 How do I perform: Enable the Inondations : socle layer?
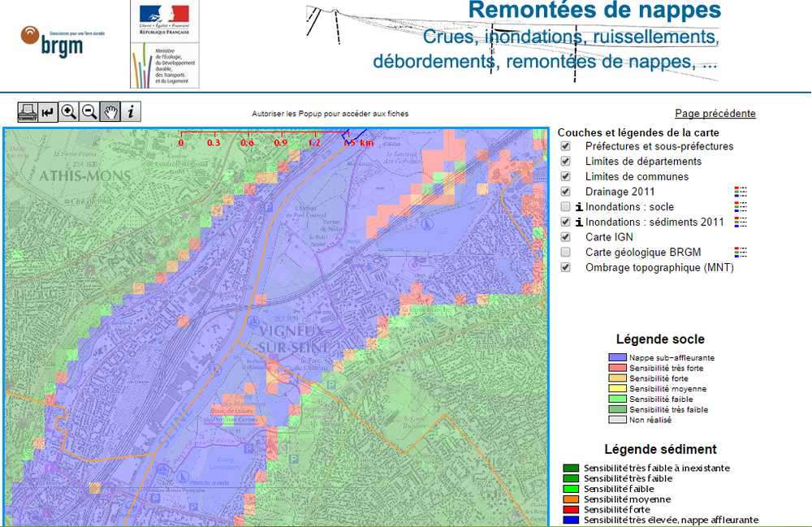pos(564,206)
